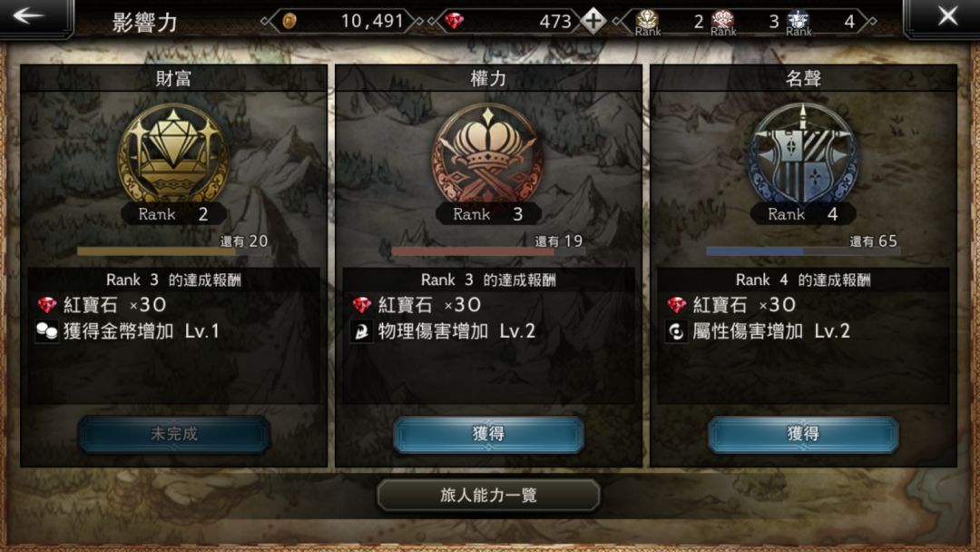Click the red ruby icon in top bar
Screen dimensions: 980x552
455,21
